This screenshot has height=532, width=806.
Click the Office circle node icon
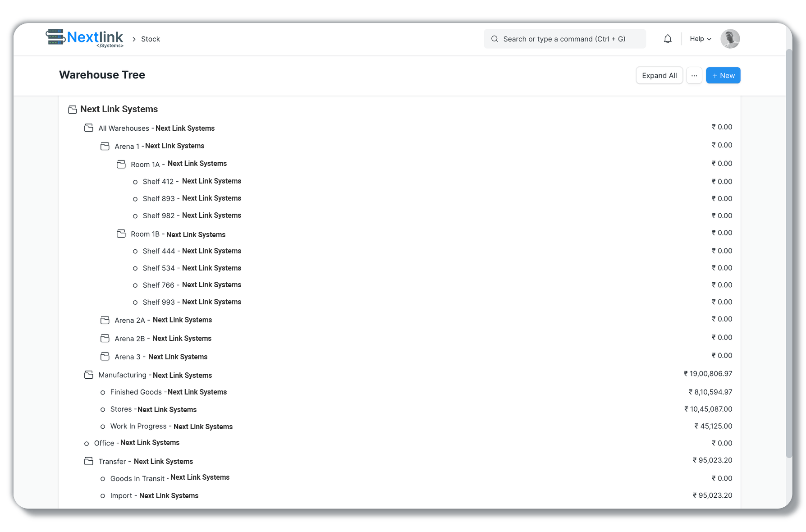coord(87,444)
